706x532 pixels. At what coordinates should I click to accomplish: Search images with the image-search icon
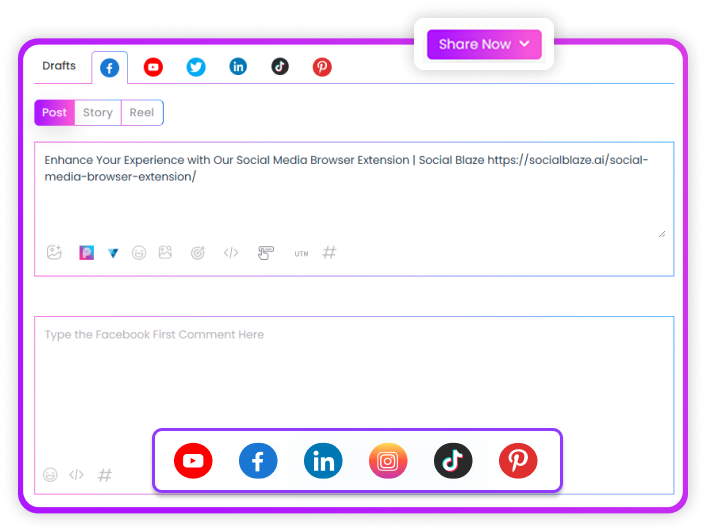[x=165, y=252]
